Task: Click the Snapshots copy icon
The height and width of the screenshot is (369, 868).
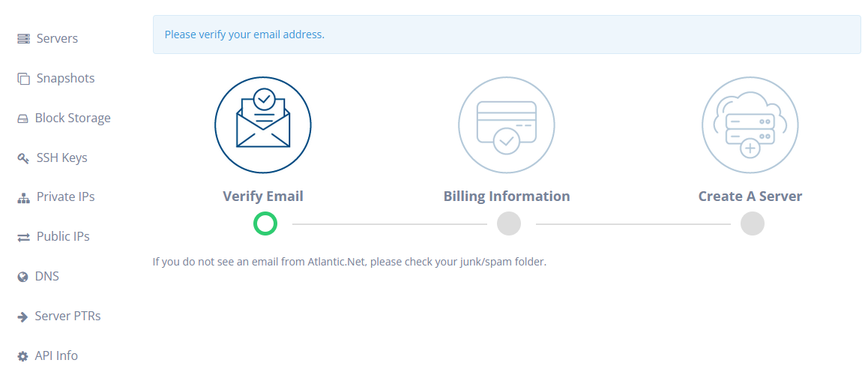Action: pyautogui.click(x=23, y=79)
